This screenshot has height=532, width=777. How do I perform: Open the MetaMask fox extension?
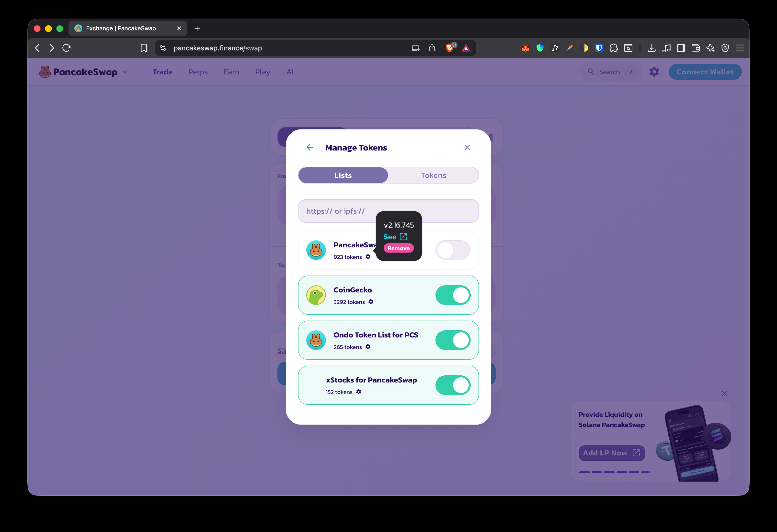(x=525, y=48)
